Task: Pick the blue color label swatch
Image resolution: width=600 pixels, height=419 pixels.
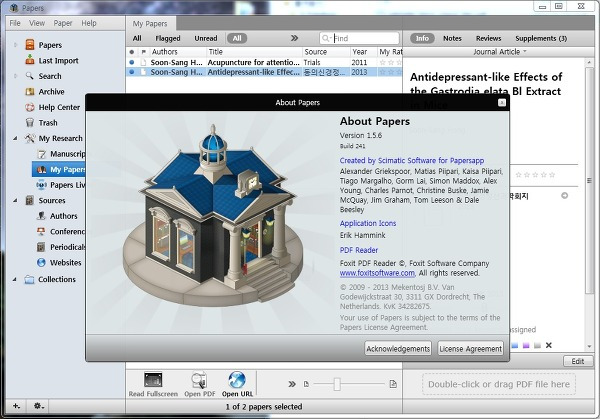Action: pyautogui.click(x=515, y=345)
